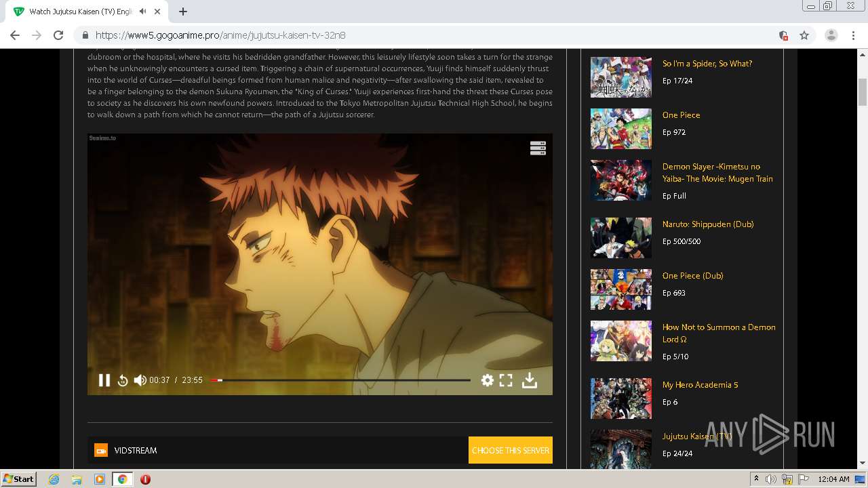
Task: Click Ep 5/10 episode text
Action: [675, 357]
